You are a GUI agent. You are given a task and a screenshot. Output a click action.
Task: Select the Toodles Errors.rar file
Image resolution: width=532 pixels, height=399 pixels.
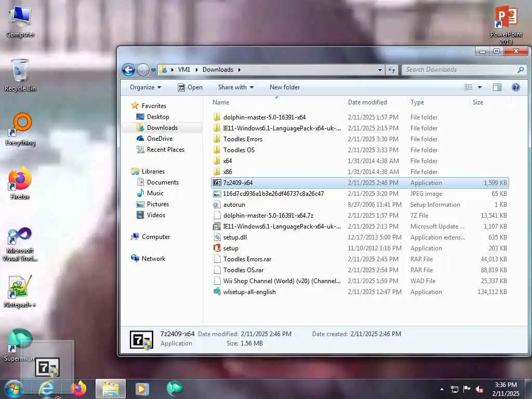[x=360, y=259]
